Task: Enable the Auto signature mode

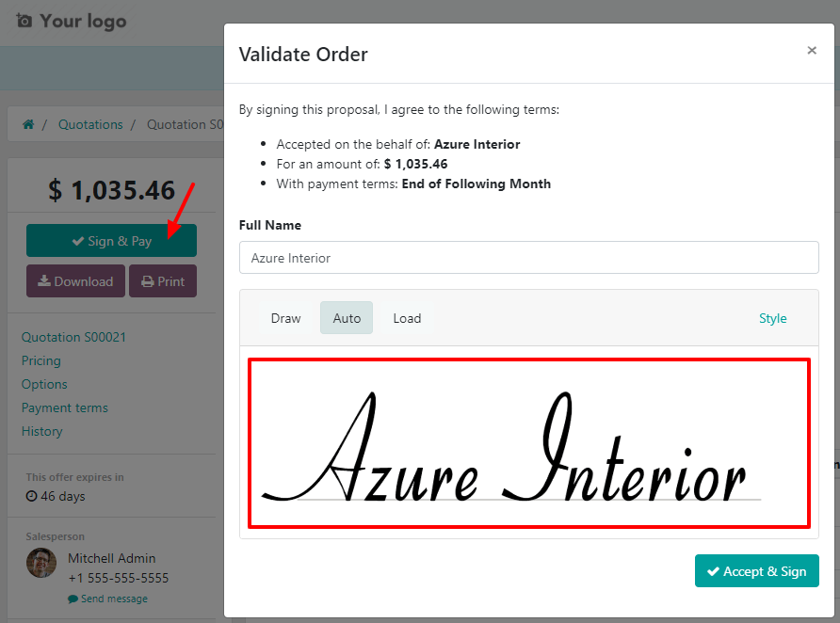Action: pyautogui.click(x=346, y=318)
